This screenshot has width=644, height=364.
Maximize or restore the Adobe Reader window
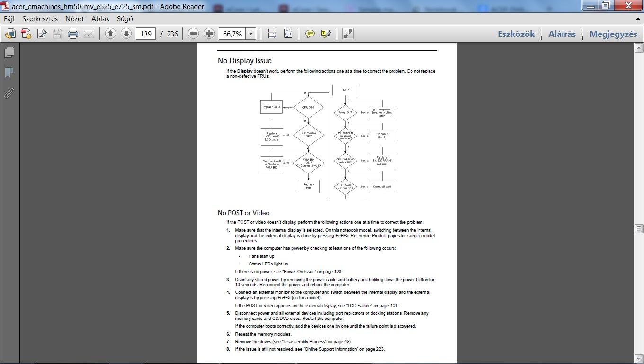click(x=606, y=6)
